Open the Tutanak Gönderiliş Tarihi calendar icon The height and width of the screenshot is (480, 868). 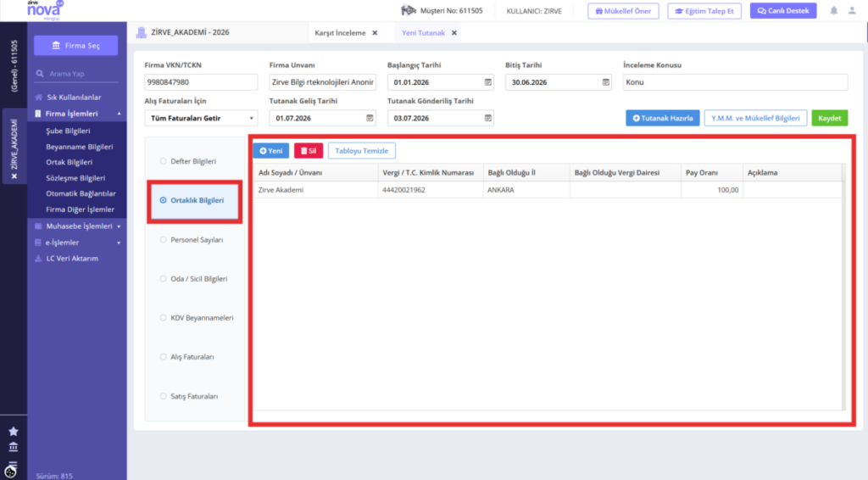pyautogui.click(x=487, y=118)
